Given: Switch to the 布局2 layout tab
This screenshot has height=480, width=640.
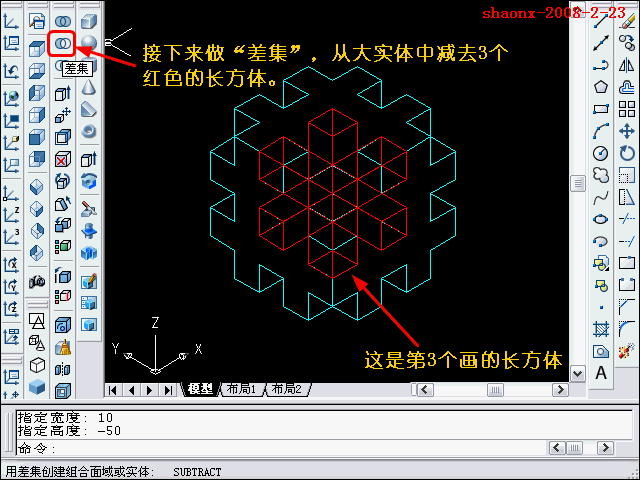Looking at the screenshot, I should click(x=287, y=389).
